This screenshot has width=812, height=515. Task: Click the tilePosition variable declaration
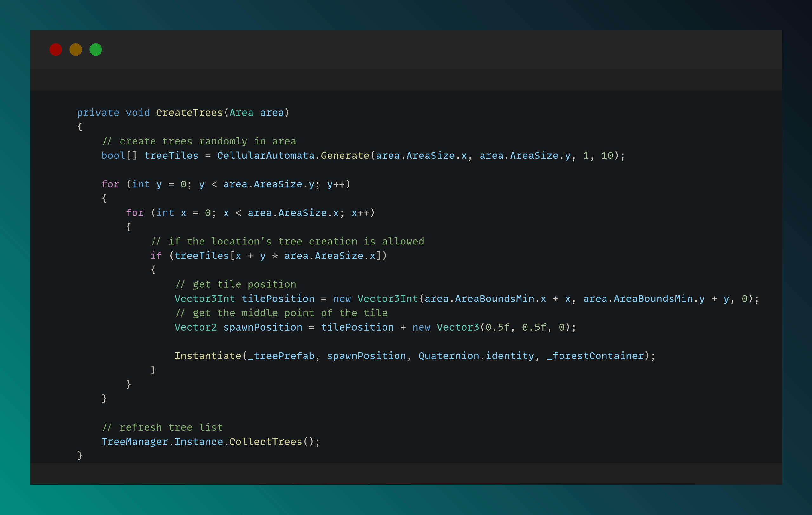pyautogui.click(x=278, y=299)
